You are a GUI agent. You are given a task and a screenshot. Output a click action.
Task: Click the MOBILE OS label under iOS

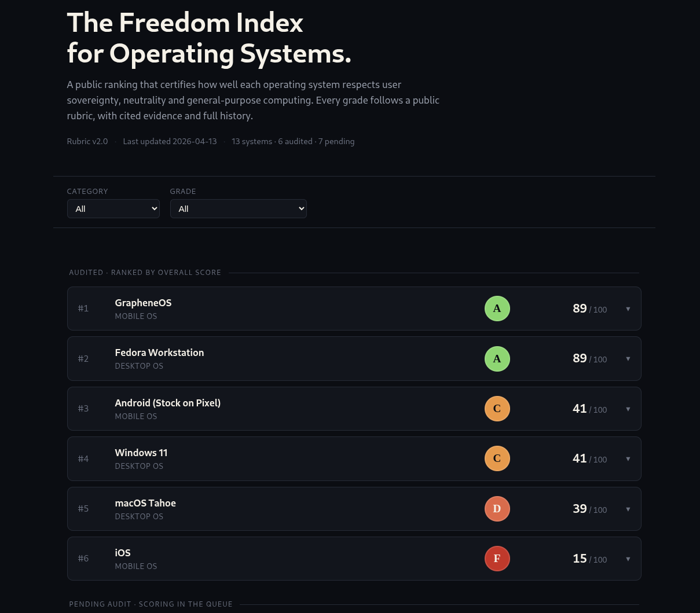click(135, 566)
